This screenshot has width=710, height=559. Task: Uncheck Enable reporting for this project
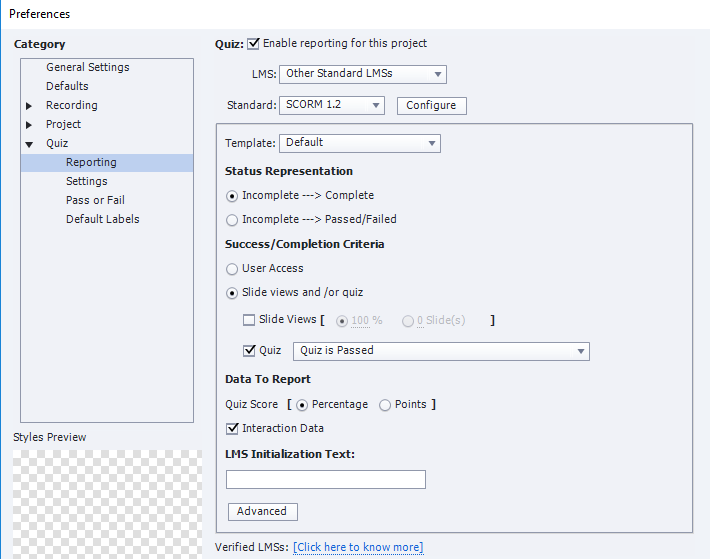(253, 43)
